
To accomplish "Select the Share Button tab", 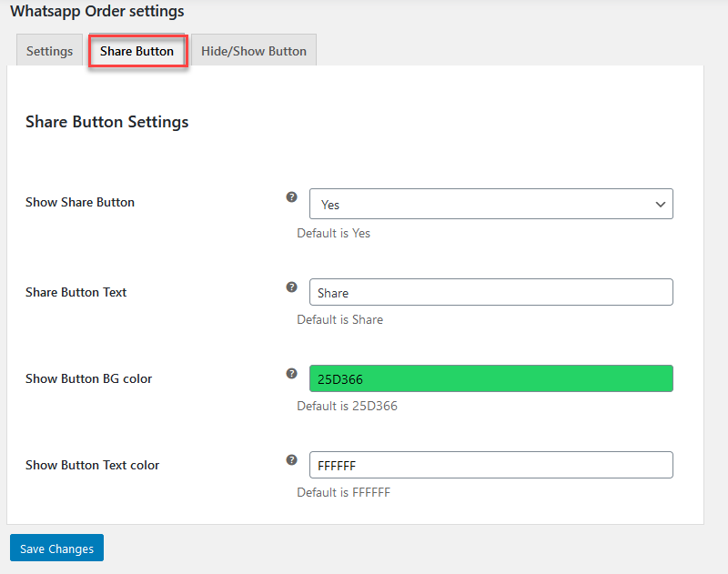I will 137,51.
